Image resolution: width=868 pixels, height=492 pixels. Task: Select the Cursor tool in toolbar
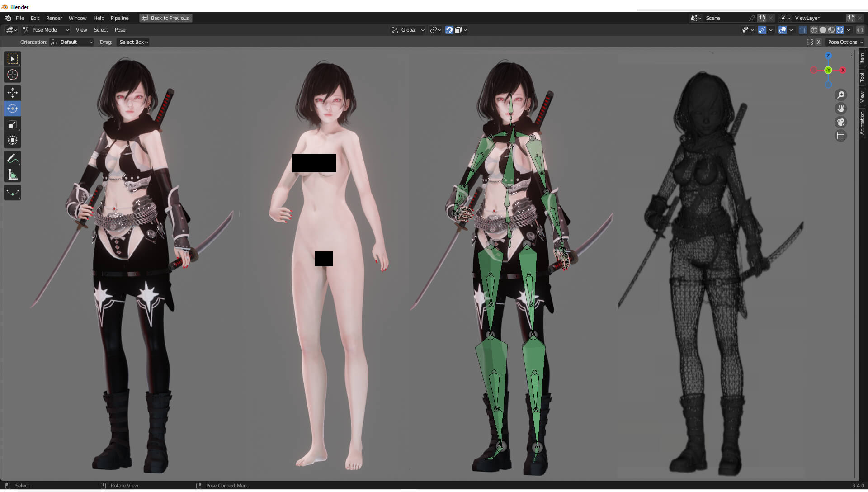pyautogui.click(x=12, y=75)
